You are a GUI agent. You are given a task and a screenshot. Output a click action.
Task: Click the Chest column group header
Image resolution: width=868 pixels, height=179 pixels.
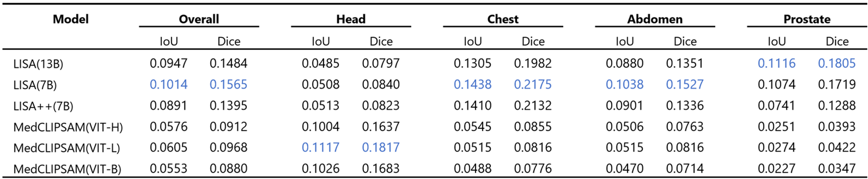pos(503,19)
